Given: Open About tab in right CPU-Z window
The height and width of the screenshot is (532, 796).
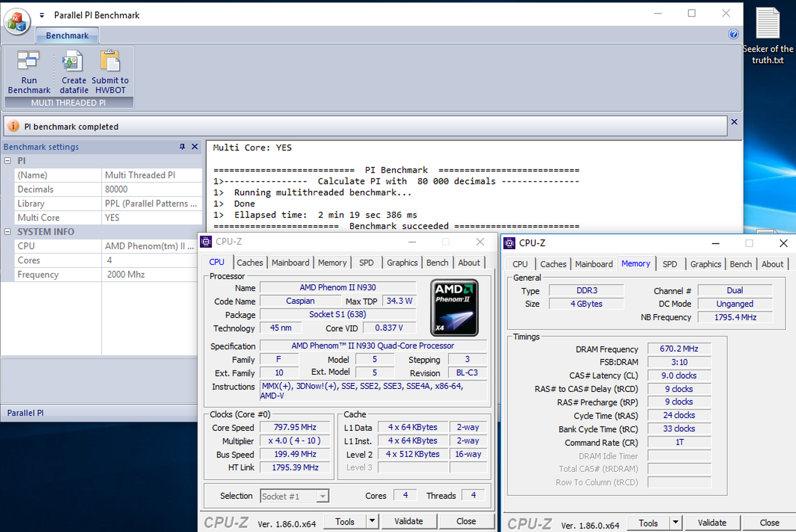Looking at the screenshot, I should [x=772, y=264].
